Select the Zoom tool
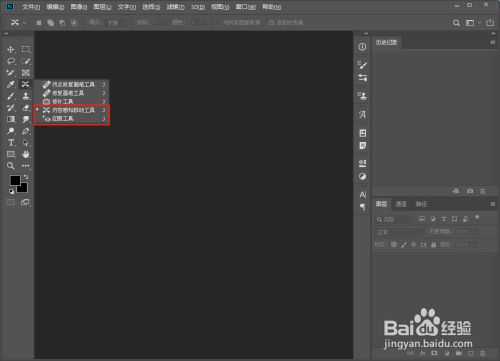Image resolution: width=500 pixels, height=361 pixels. (x=11, y=166)
